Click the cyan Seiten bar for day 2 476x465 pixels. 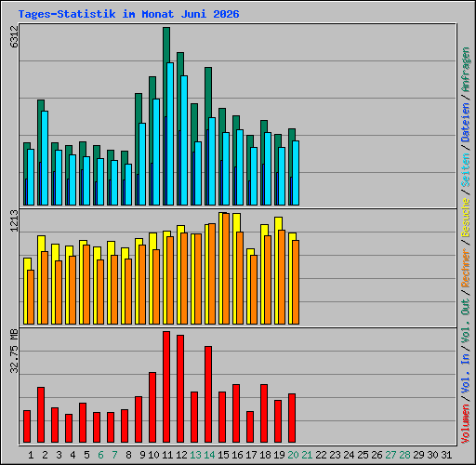pyautogui.click(x=45, y=158)
